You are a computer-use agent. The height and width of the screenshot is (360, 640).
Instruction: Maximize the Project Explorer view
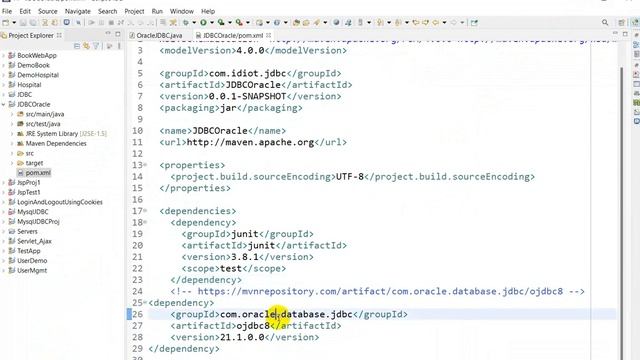pyautogui.click(x=118, y=34)
